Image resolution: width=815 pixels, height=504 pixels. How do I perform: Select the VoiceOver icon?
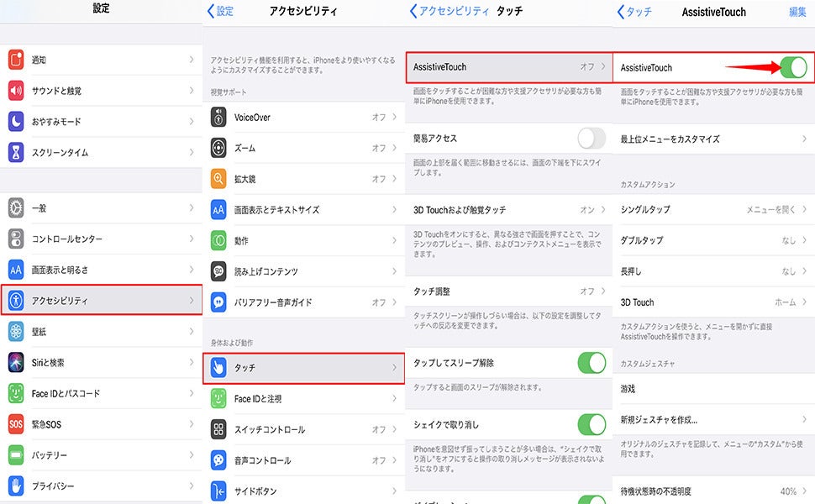coord(218,118)
